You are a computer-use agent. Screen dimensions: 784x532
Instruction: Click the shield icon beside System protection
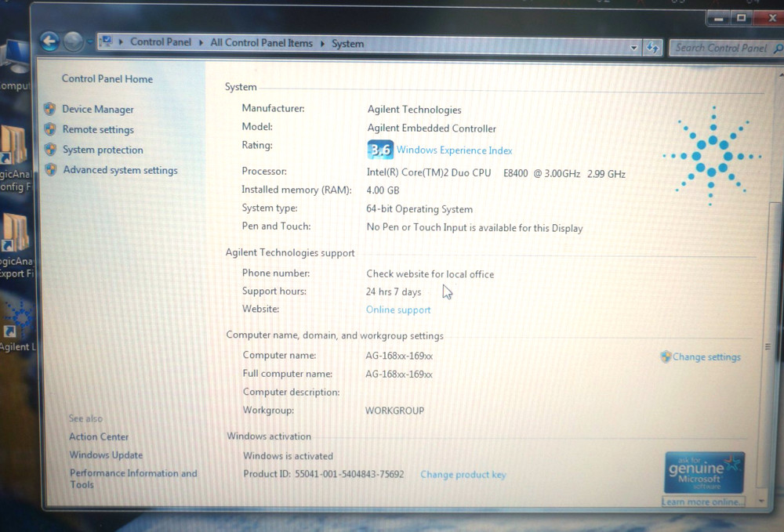point(50,149)
